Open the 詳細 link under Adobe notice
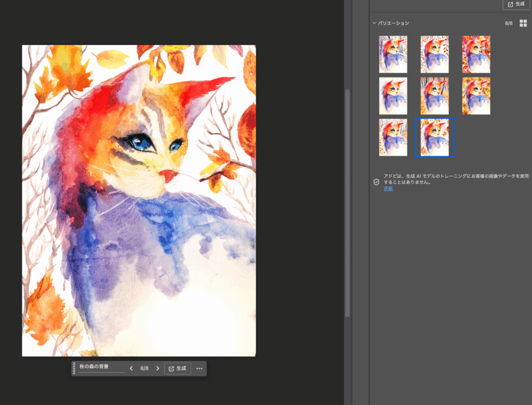Screen dimensions: 532x405 pos(388,188)
